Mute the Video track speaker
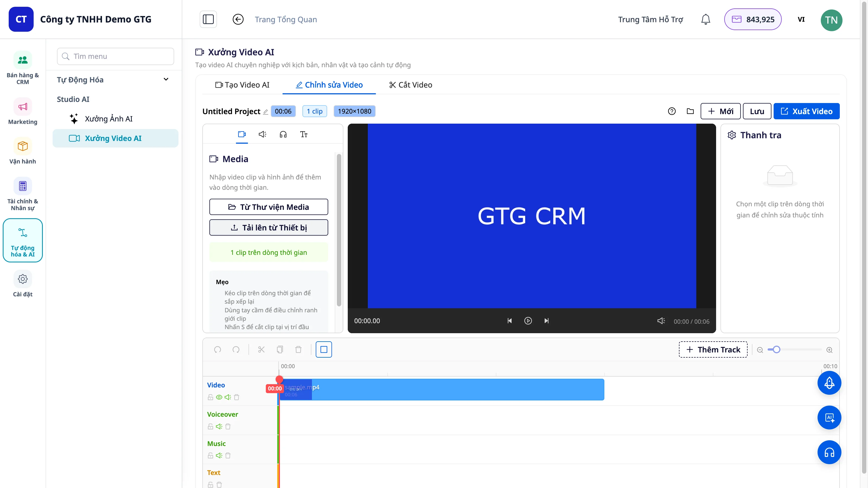 pyautogui.click(x=228, y=397)
